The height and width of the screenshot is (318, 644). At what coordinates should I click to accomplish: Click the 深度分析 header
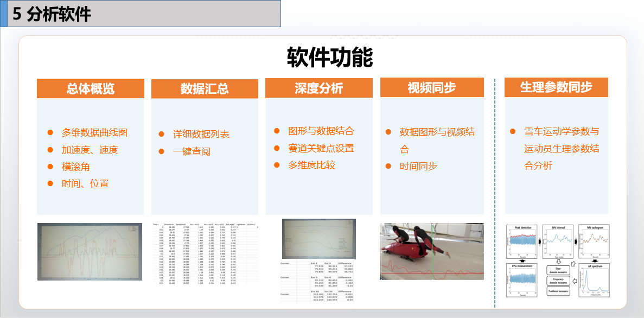(x=319, y=88)
